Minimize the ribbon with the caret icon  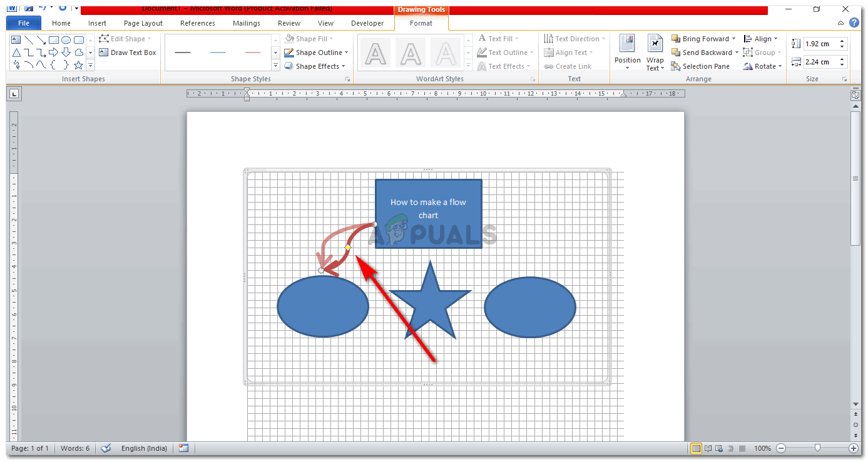tap(840, 23)
